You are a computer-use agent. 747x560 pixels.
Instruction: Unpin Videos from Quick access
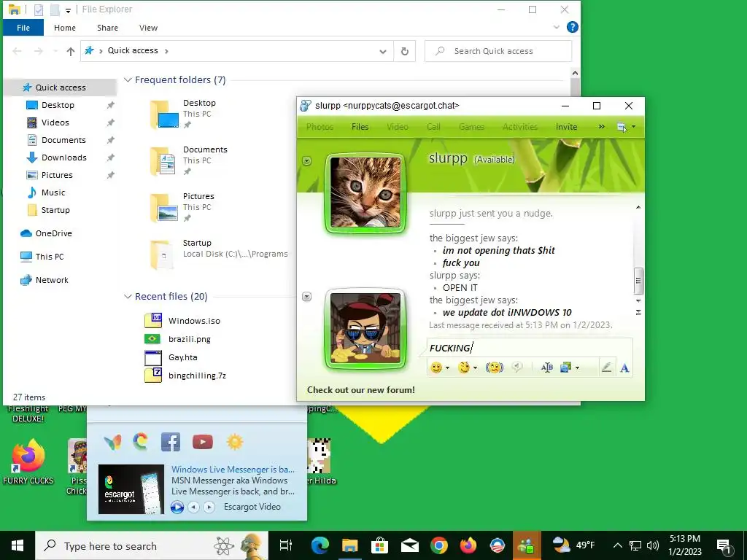pos(111,122)
